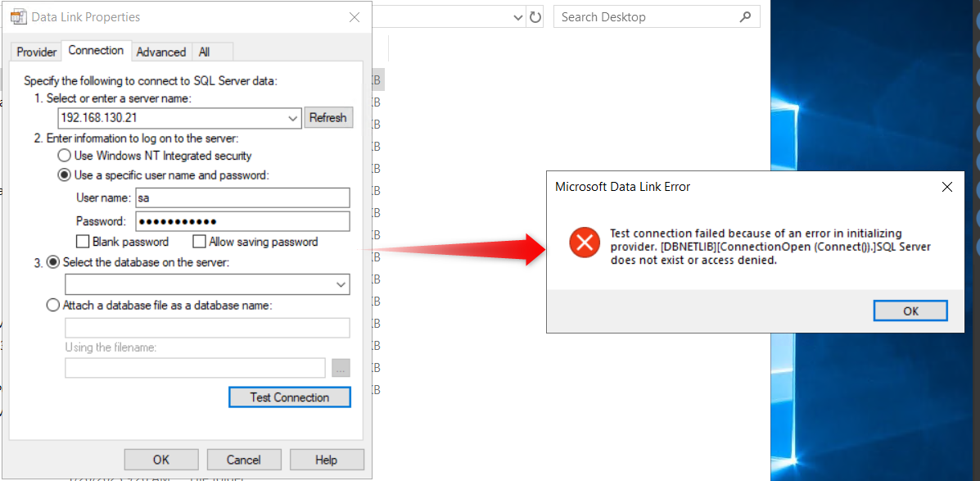Click the Explorer refresh icon
The width and height of the screenshot is (980, 481).
[535, 17]
